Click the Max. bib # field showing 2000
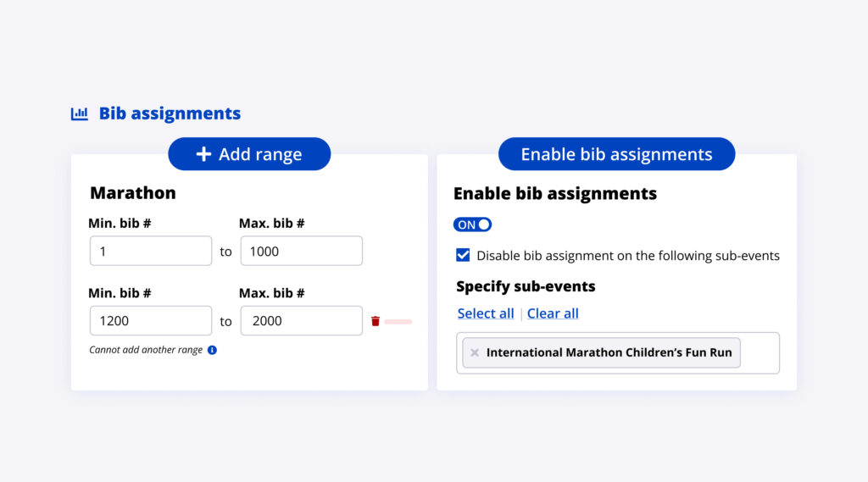 pos(301,320)
